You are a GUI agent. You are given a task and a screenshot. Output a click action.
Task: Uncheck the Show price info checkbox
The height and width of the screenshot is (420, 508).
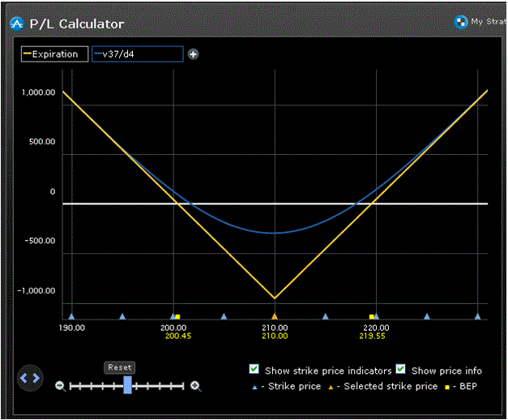tap(400, 370)
